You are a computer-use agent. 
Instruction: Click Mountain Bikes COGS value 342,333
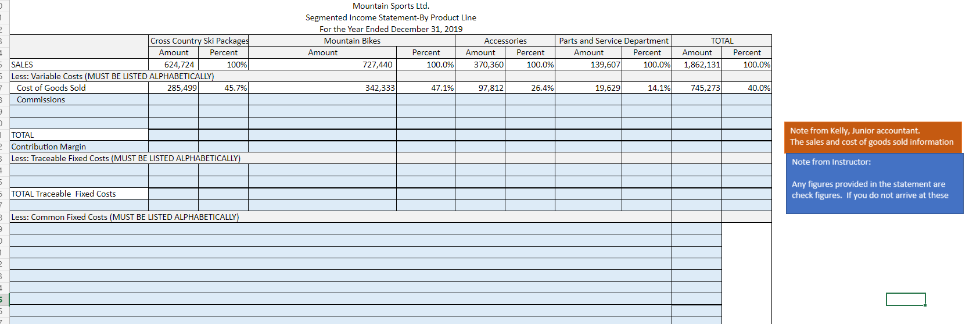coord(323,88)
